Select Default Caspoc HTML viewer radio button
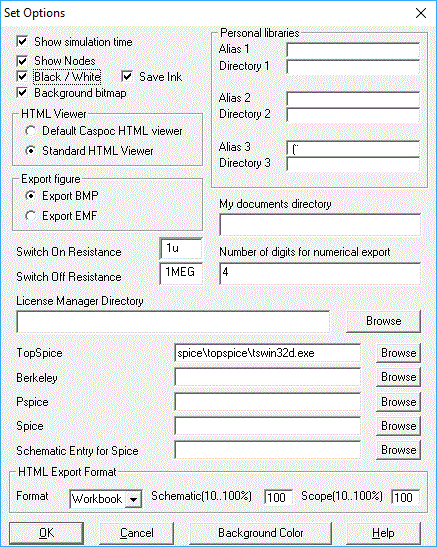 31,131
